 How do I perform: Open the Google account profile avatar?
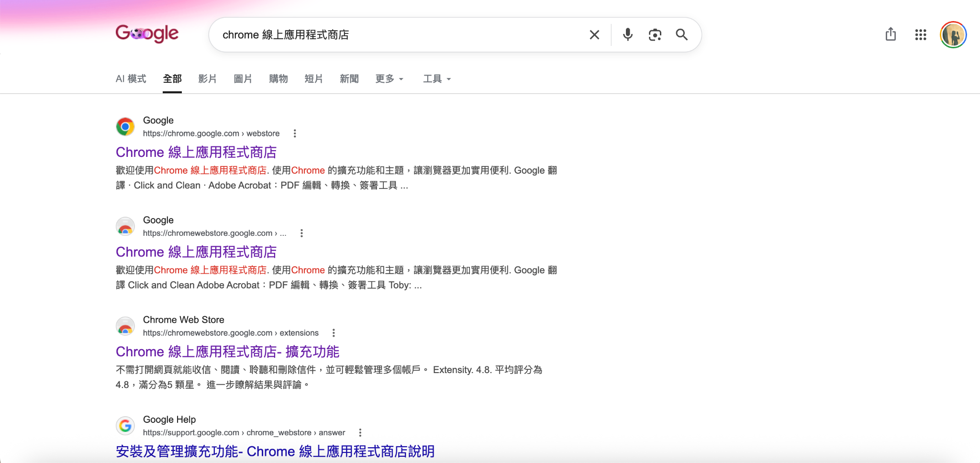pyautogui.click(x=953, y=35)
